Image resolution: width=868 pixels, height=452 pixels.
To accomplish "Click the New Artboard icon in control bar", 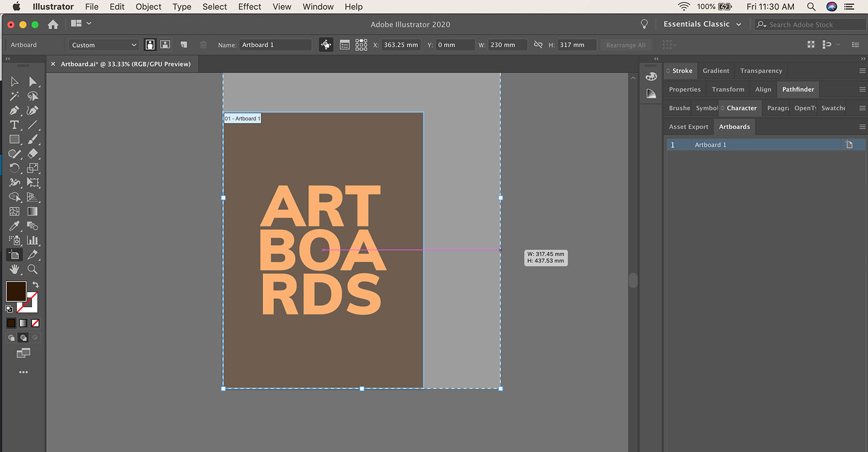I will click(184, 45).
